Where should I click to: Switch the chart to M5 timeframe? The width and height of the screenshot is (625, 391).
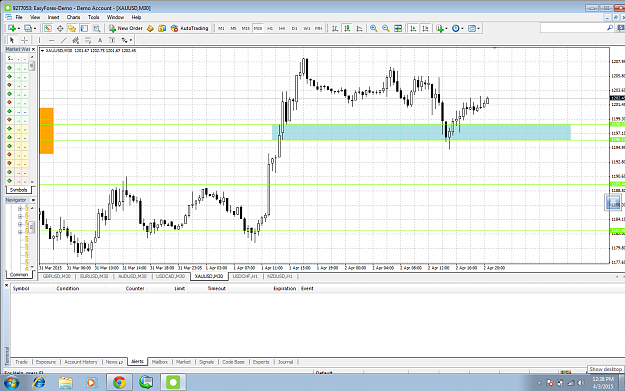pos(233,28)
